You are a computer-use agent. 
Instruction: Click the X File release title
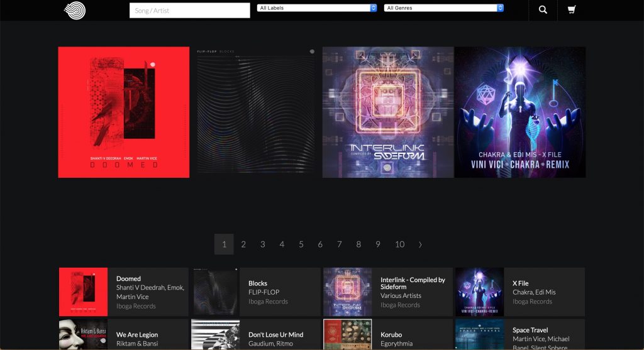coord(520,283)
